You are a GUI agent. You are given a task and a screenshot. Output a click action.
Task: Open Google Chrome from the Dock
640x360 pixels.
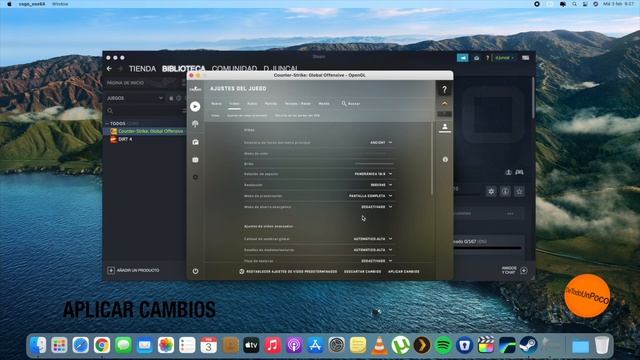pyautogui.click(x=102, y=345)
